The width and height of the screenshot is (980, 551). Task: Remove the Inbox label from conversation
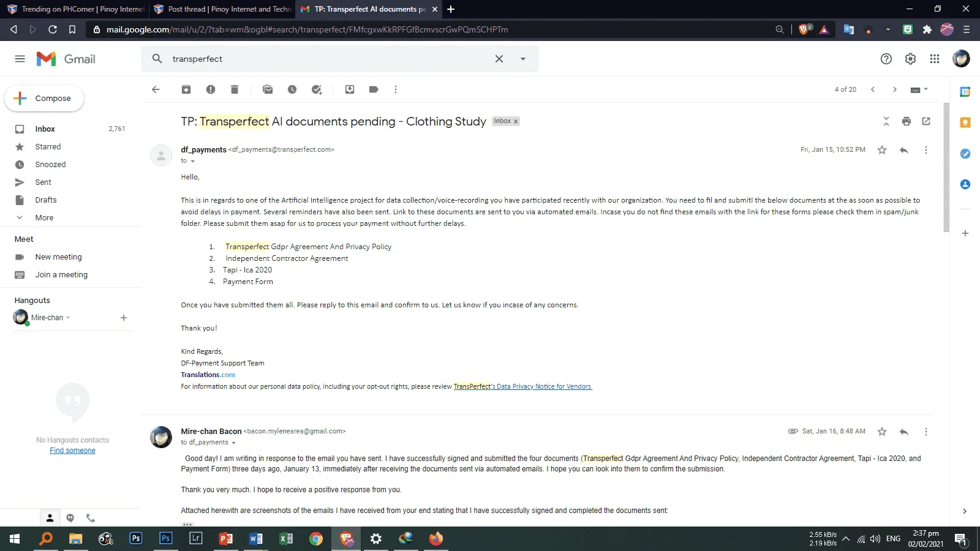click(516, 121)
